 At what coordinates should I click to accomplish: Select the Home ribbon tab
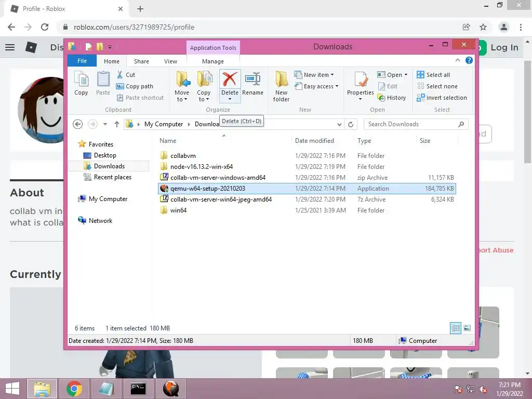click(x=112, y=61)
